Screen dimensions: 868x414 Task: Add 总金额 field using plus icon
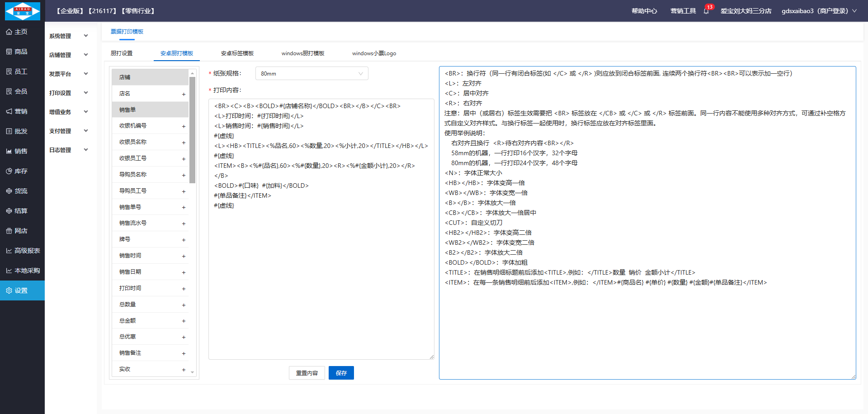tap(184, 321)
